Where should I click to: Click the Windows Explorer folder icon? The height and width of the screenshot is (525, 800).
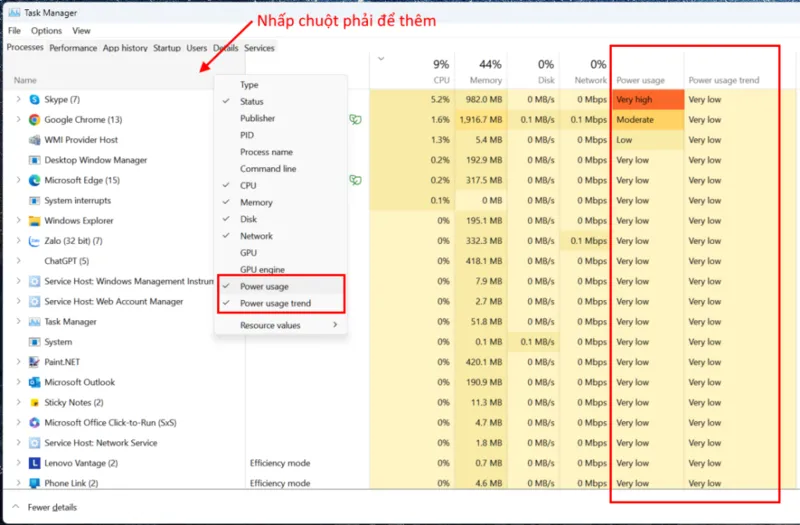tap(34, 221)
